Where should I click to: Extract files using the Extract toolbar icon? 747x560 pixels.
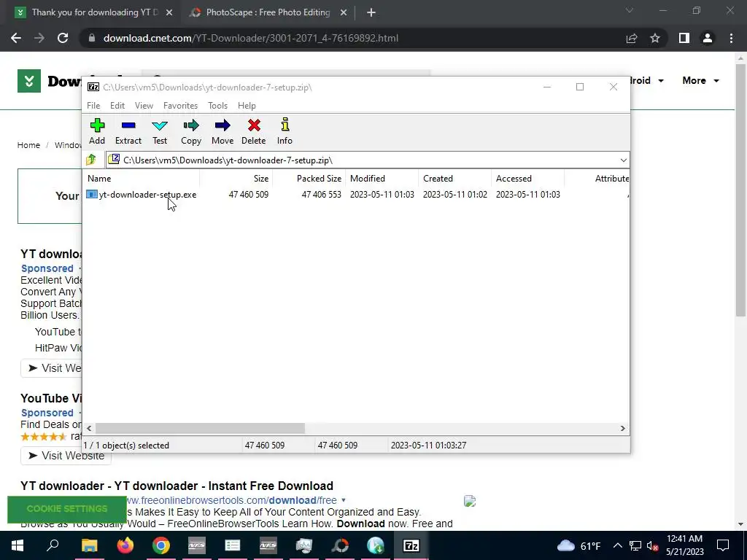pyautogui.click(x=128, y=131)
